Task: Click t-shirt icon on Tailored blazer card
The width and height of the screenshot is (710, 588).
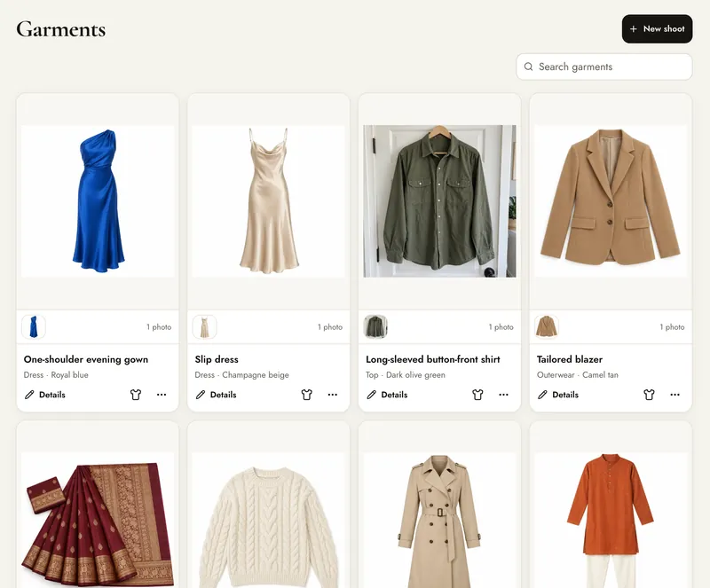Action: 650,395
